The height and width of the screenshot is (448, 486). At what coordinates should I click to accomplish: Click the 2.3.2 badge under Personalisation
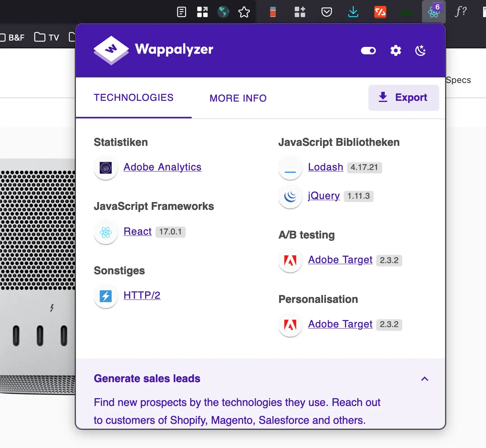coord(389,324)
